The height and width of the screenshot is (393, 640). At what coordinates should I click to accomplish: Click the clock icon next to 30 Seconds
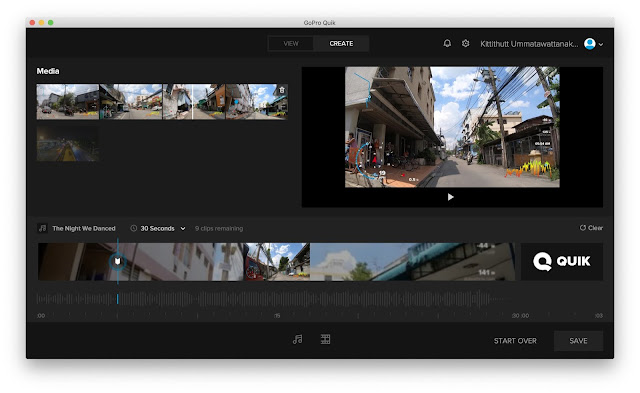click(x=133, y=228)
